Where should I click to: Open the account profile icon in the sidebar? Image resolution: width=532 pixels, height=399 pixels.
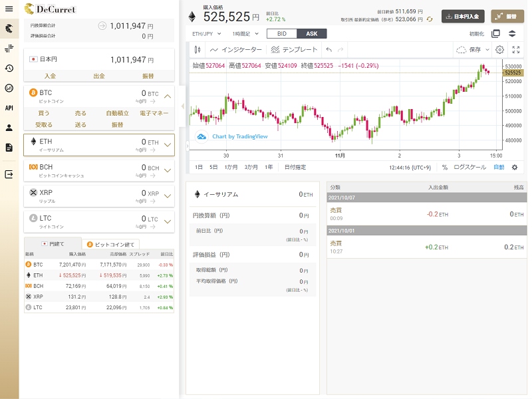9,127
